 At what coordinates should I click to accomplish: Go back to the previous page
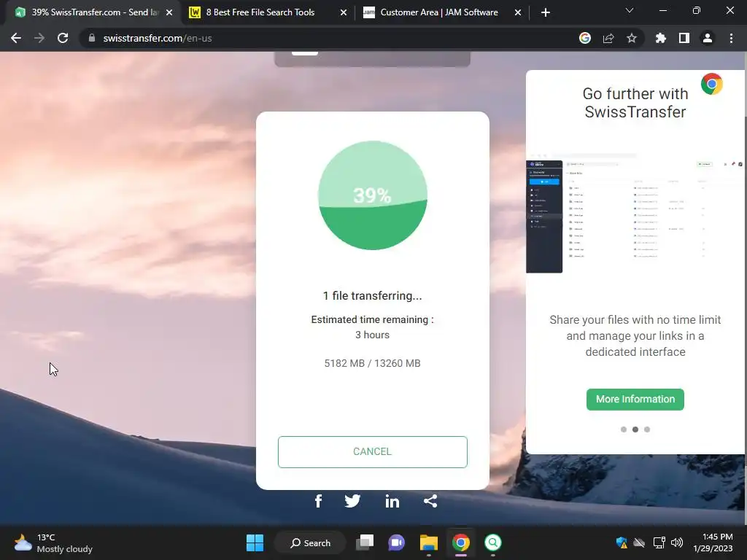coord(16,38)
